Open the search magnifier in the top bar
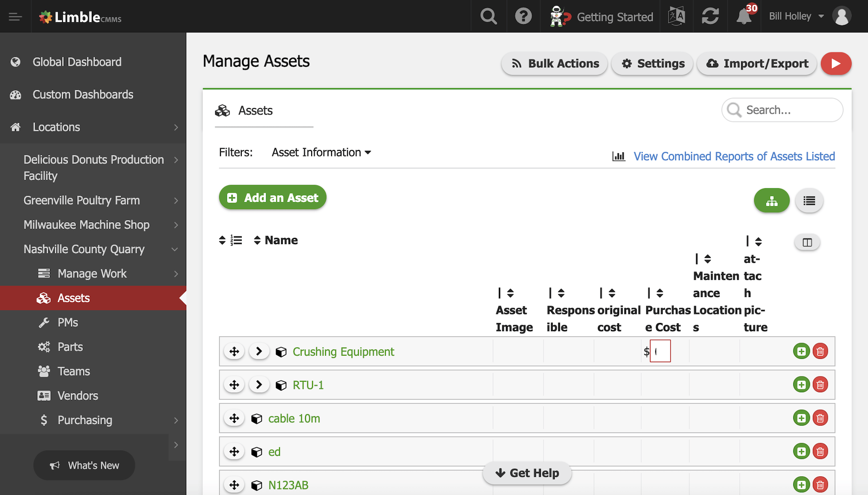This screenshot has height=495, width=868. coord(488,16)
